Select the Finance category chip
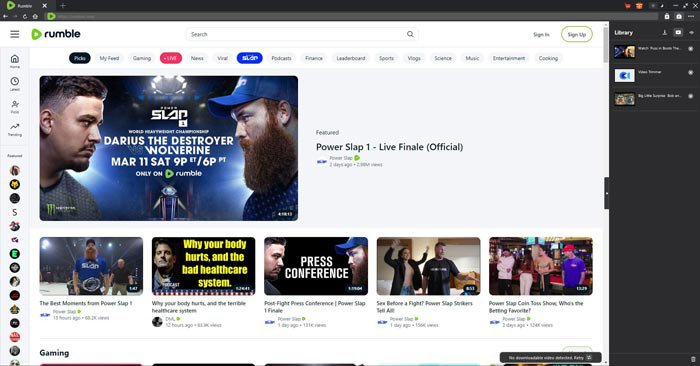The width and height of the screenshot is (700, 366). (314, 58)
